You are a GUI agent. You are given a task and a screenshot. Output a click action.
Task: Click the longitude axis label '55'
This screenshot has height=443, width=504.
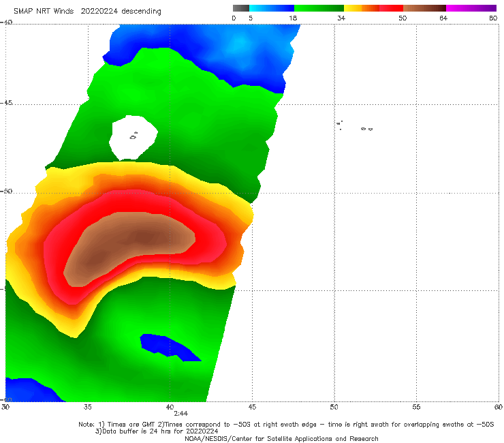(x=416, y=407)
